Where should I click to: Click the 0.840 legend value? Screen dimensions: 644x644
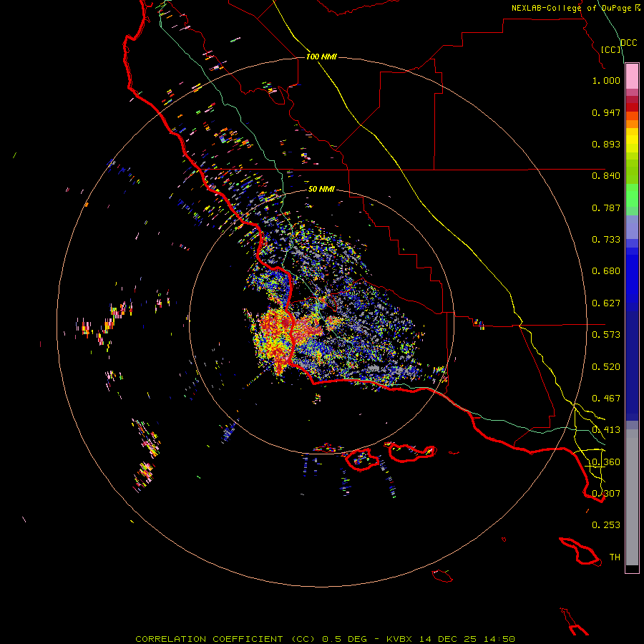point(606,176)
